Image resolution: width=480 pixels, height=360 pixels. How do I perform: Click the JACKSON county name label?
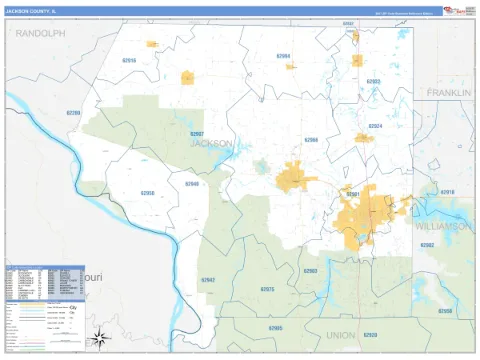(x=211, y=144)
